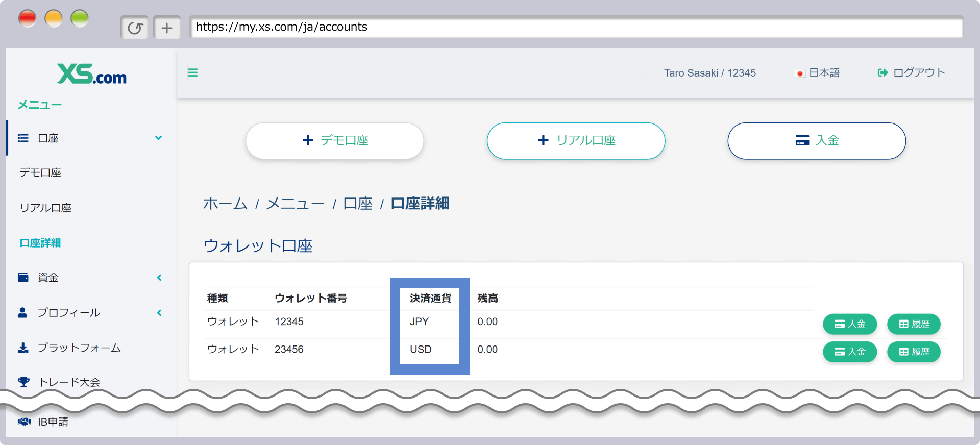Click the handshake icon beside IB申請
The image size is (980, 445).
click(x=24, y=422)
